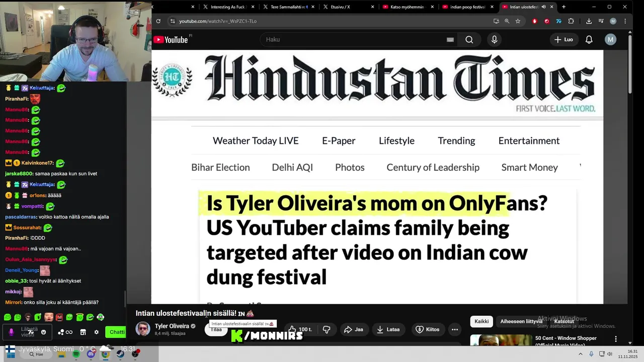This screenshot has width=644, height=362.
Task: Click the page scrollbar down arrow
Action: tap(630, 343)
